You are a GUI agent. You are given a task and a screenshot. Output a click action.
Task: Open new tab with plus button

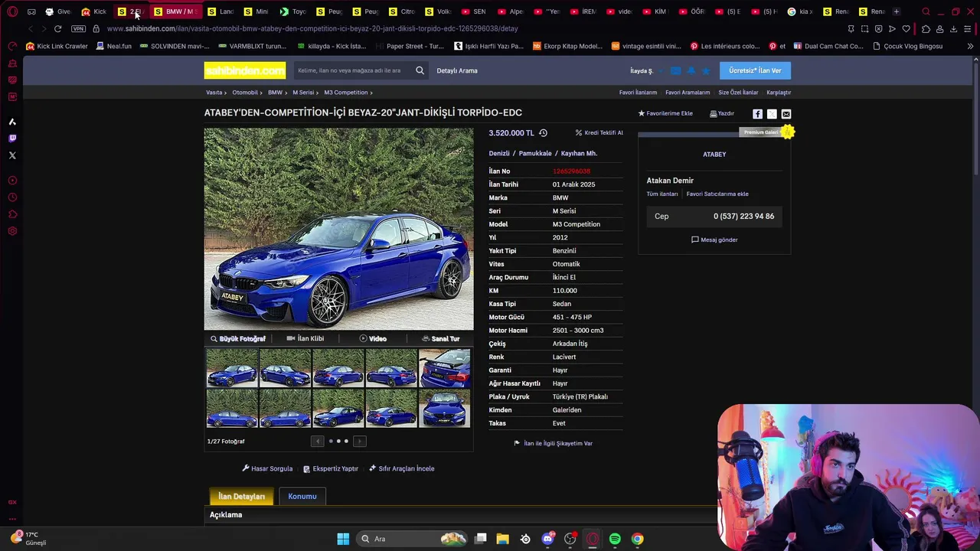897,11
